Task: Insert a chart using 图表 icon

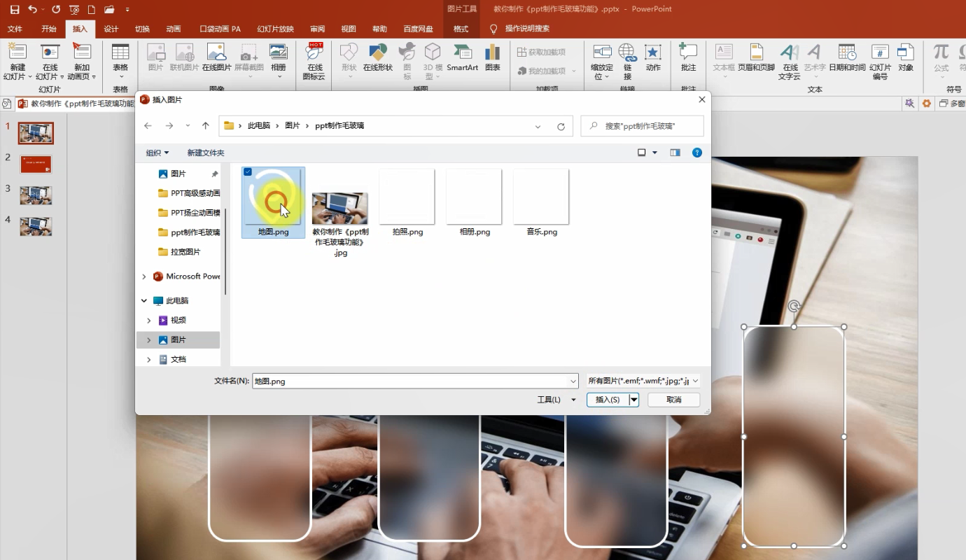Action: pyautogui.click(x=493, y=57)
